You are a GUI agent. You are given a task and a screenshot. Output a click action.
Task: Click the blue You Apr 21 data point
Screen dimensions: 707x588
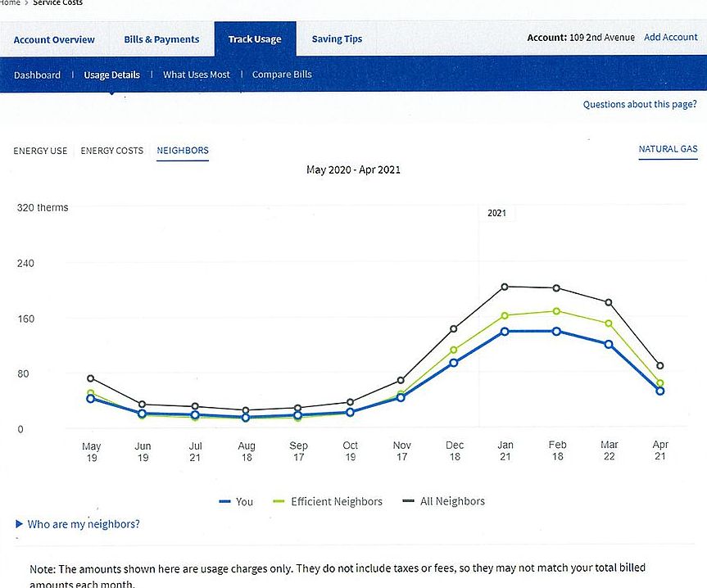[x=660, y=391]
